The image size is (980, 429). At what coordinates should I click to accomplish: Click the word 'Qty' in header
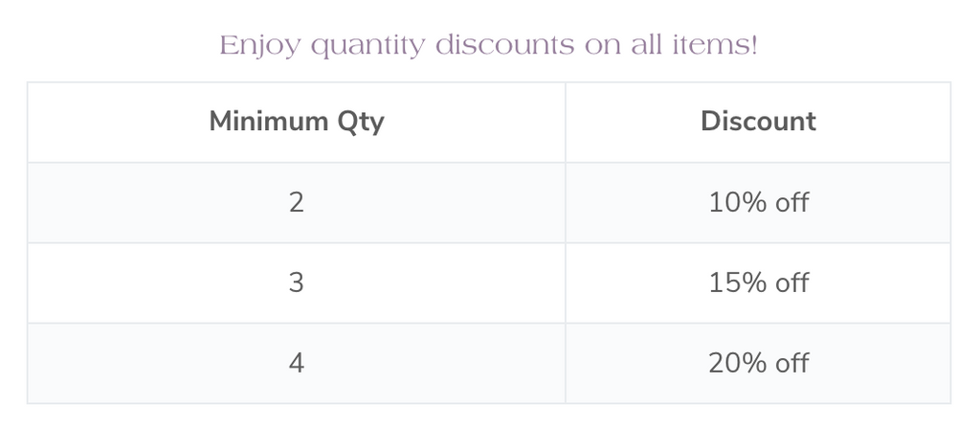click(361, 123)
